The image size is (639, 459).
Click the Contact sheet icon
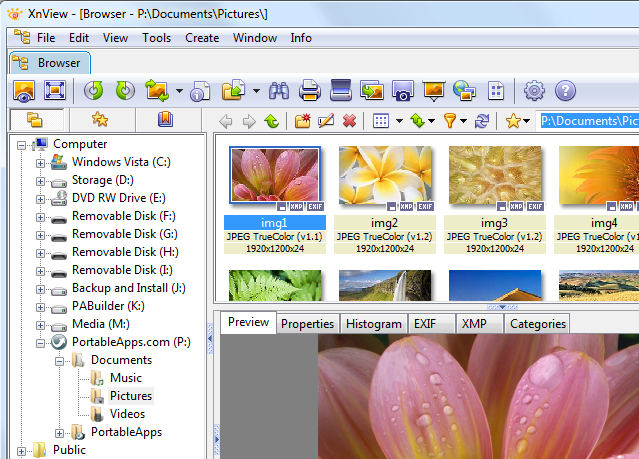(496, 91)
